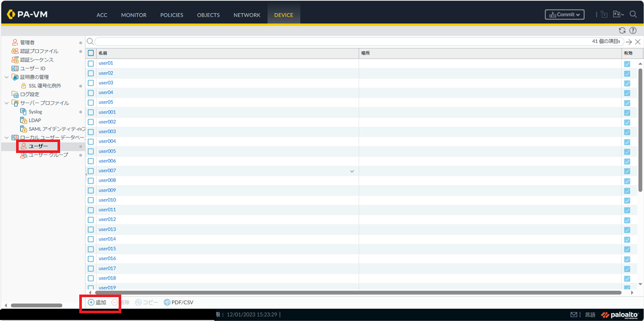The width and height of the screenshot is (644, 321).
Task: Click the mail icon in status bar
Action: pos(574,315)
